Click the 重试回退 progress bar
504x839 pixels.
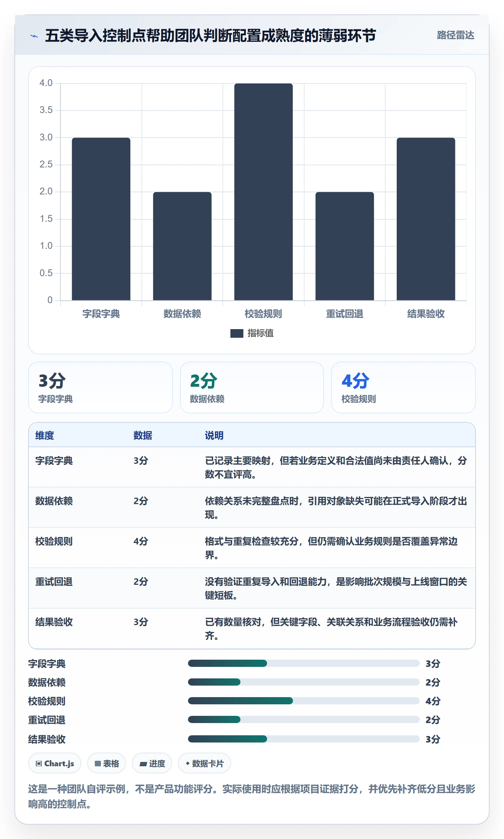(x=304, y=719)
